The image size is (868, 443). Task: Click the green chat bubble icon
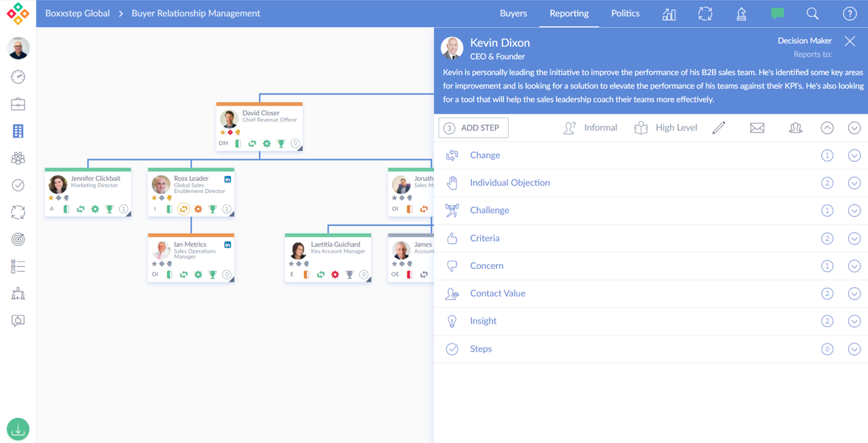pyautogui.click(x=777, y=14)
